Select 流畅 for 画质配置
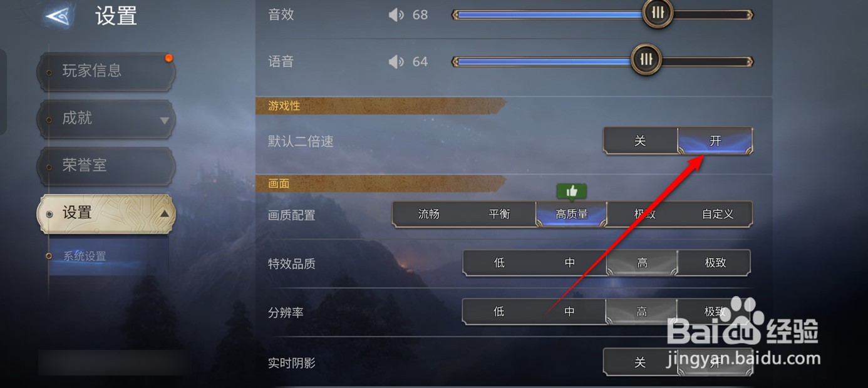868x388 pixels. (429, 214)
